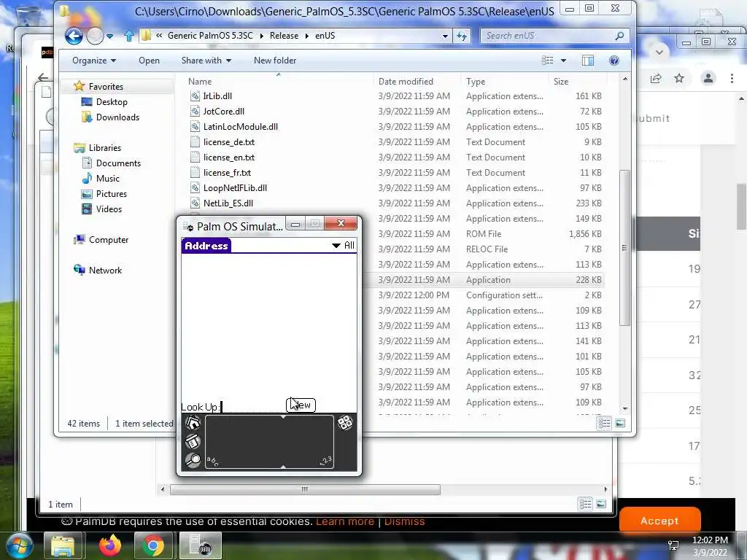
Task: Click the Explorer Forward arrow button
Action: pyautogui.click(x=95, y=36)
